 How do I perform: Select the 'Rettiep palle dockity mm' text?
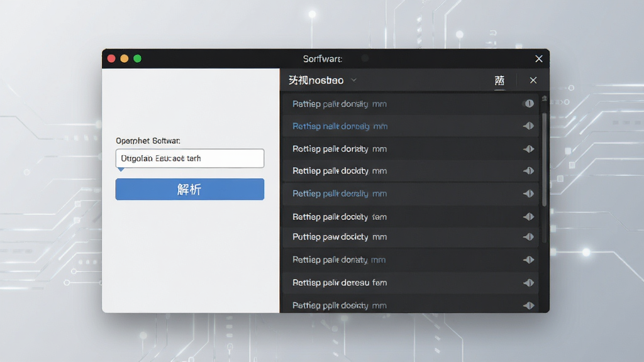point(340,171)
